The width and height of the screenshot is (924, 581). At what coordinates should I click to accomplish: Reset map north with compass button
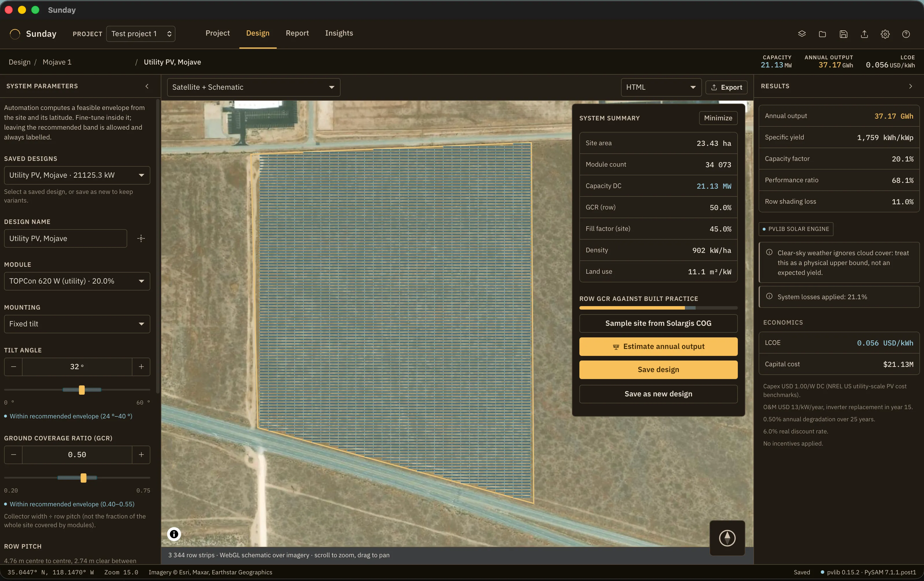pyautogui.click(x=727, y=538)
